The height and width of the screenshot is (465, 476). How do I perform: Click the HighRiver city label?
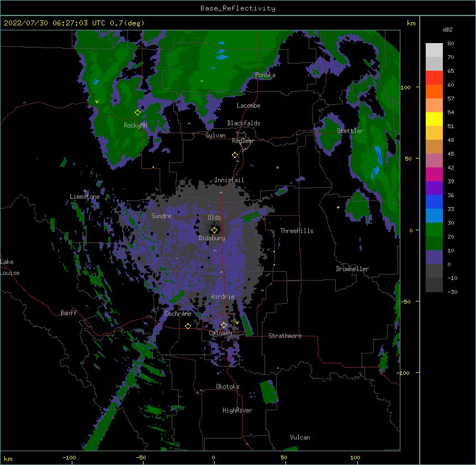pos(237,410)
